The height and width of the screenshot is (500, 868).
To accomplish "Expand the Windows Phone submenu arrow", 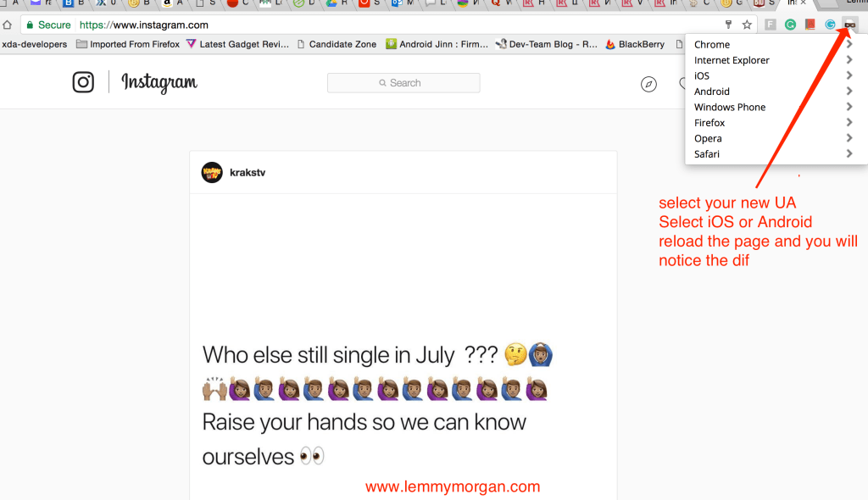I will 849,106.
